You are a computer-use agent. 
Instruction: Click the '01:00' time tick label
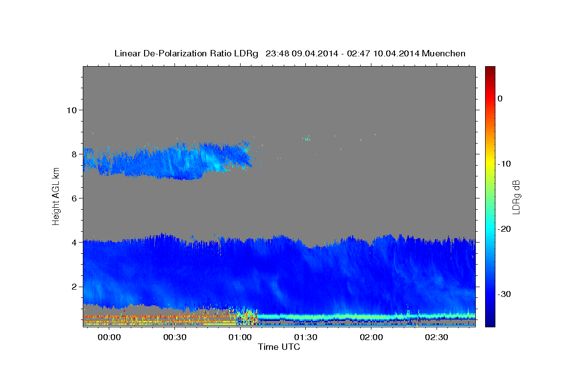pyautogui.click(x=240, y=338)
